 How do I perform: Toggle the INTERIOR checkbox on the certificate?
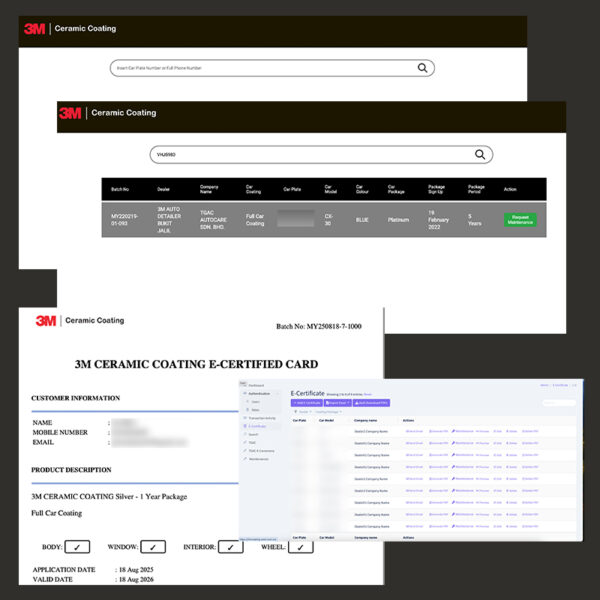[x=230, y=546]
